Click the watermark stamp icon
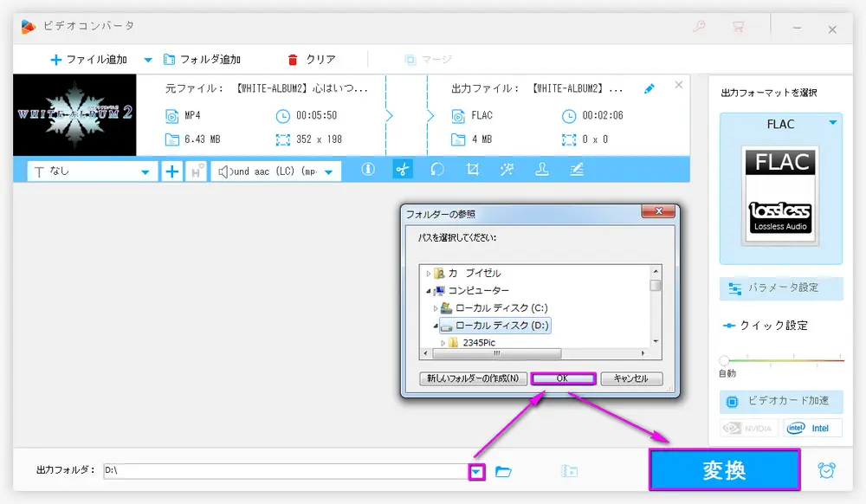Viewport: 866px width, 504px height. click(x=542, y=170)
